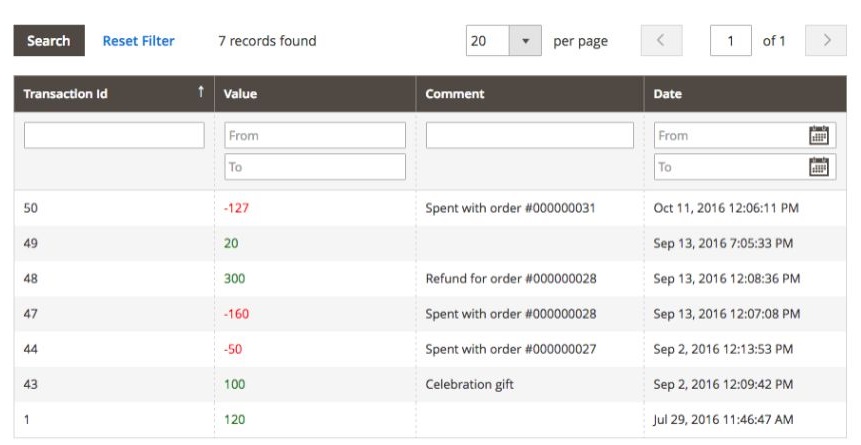The height and width of the screenshot is (445, 861).
Task: Open the Date To calendar picker
Action: (x=819, y=167)
